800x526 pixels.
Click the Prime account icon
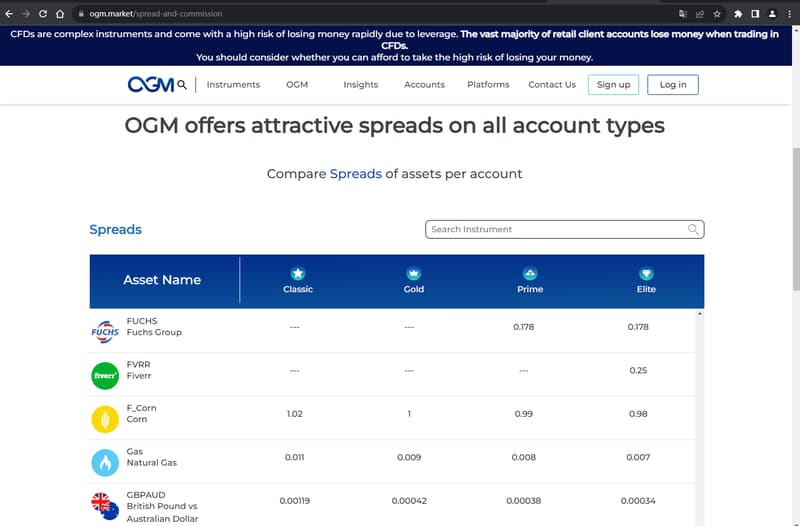coord(530,273)
